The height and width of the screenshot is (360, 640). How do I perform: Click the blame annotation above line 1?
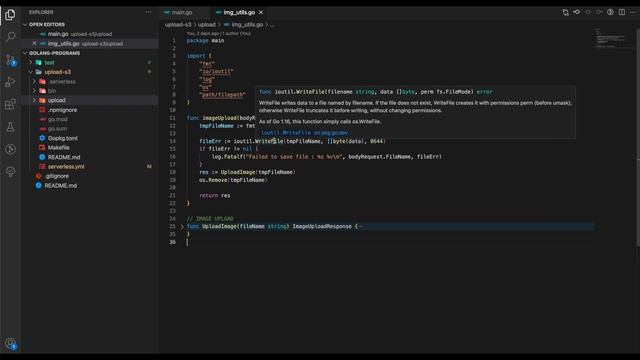coord(219,33)
